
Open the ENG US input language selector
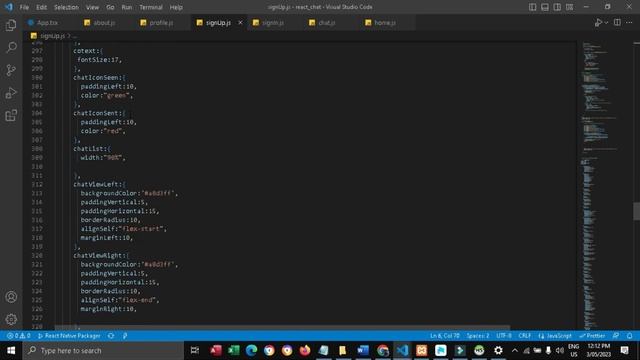click(573, 350)
